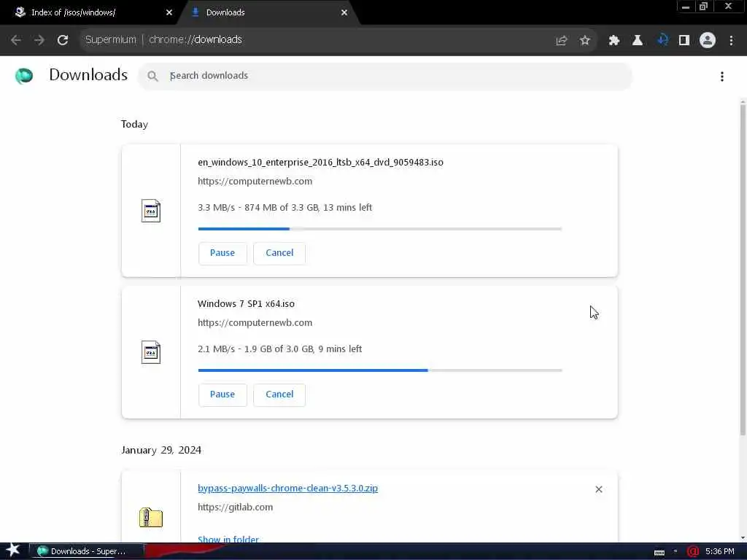The height and width of the screenshot is (560, 747).
Task: Open the blue downloads toolbar icon
Action: (662, 40)
